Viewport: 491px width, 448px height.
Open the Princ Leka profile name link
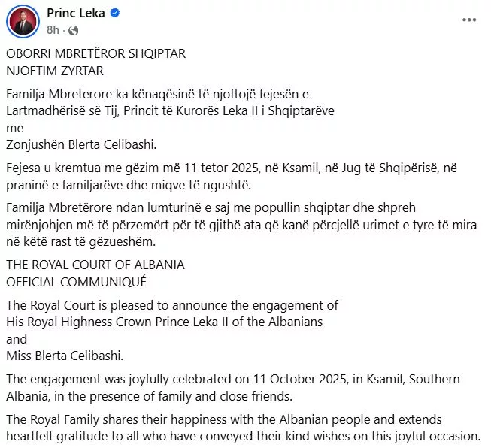click(77, 14)
